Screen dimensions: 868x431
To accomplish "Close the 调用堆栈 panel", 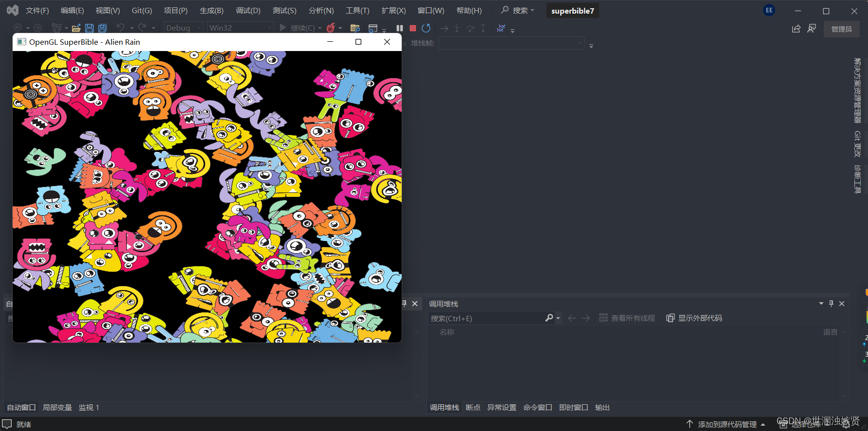I will 842,304.
